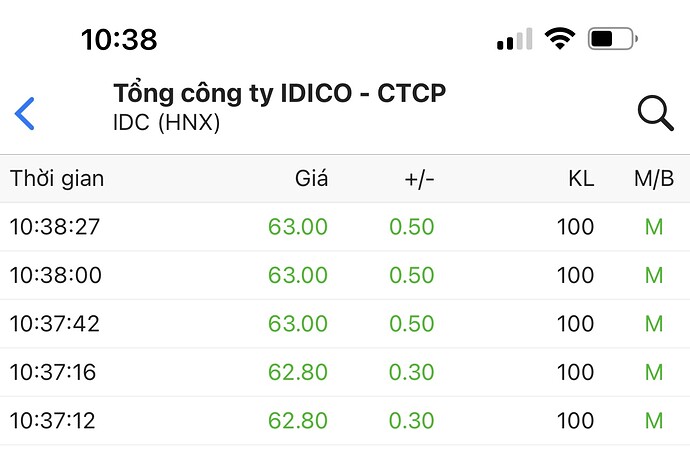
Task: Open the search magnifier icon
Action: (655, 113)
